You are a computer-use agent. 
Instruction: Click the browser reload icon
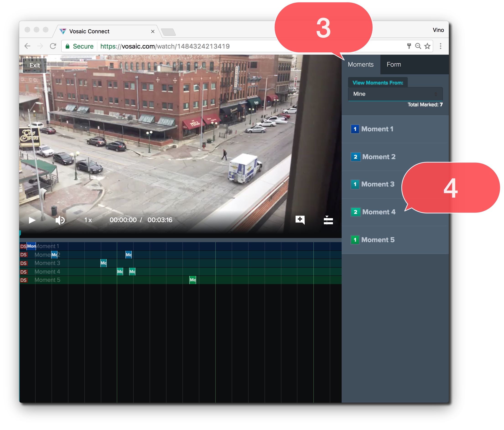coord(53,46)
